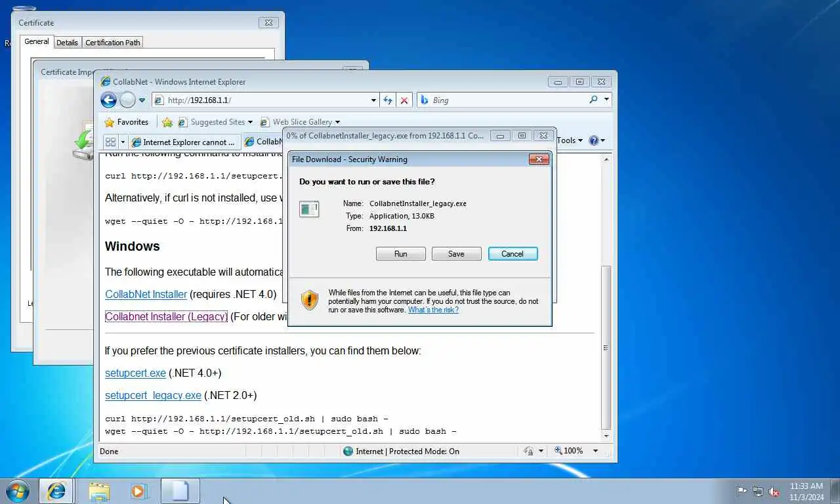The image size is (840, 504).
Task: Expand the address bar autocomplete dropdown
Action: tap(373, 100)
